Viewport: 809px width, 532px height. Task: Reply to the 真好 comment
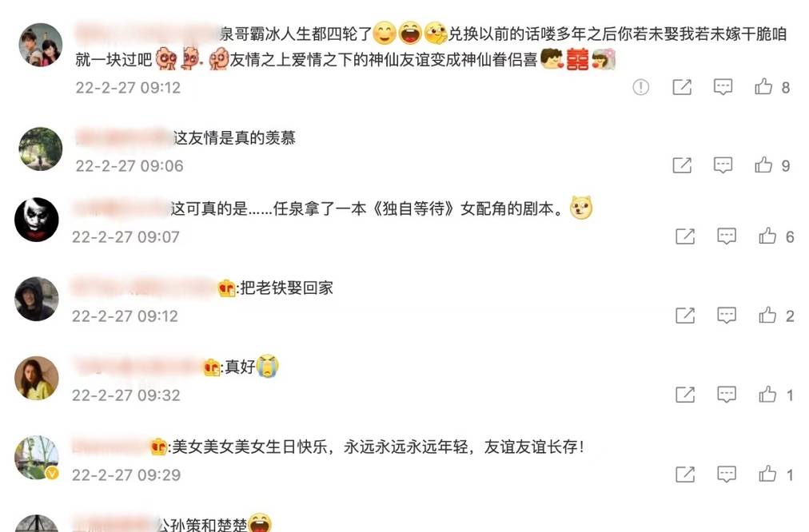click(727, 395)
